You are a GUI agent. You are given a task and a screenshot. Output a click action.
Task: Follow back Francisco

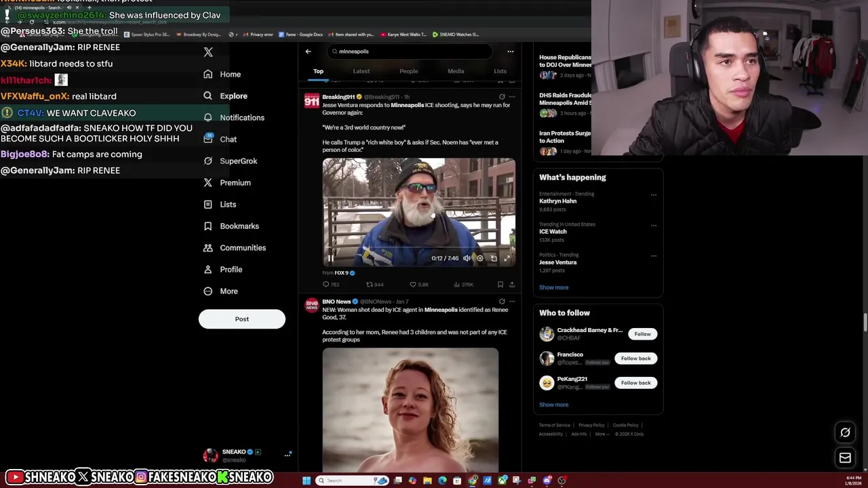[635, 359]
